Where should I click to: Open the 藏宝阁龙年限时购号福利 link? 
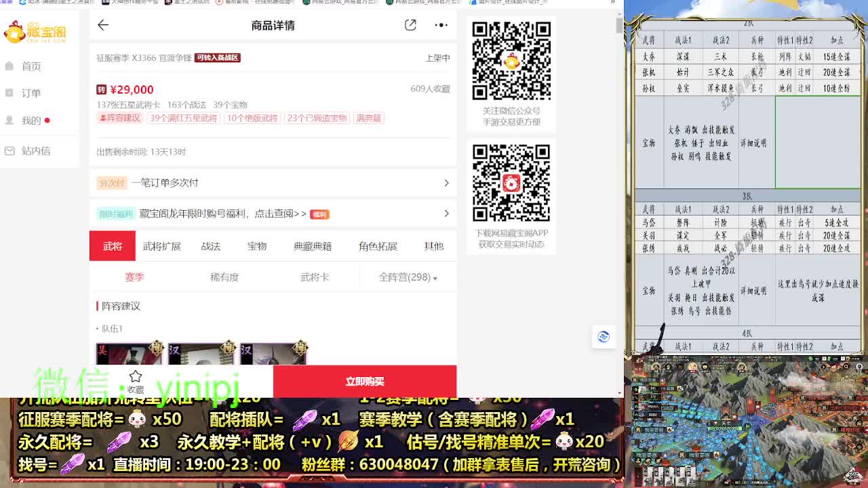point(223,213)
